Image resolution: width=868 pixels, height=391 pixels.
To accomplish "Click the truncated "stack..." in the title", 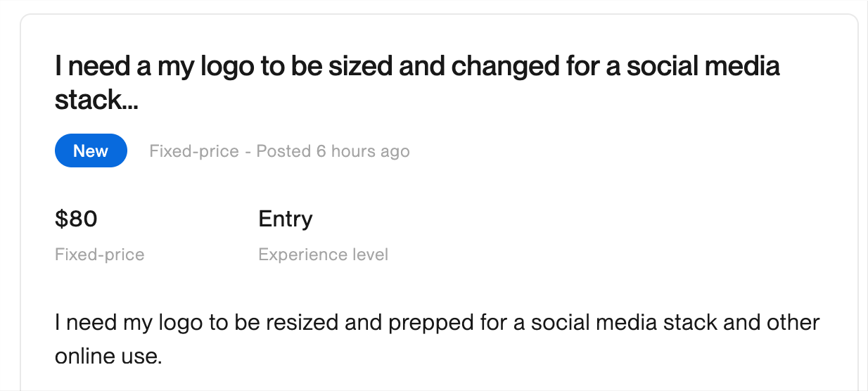I will [96, 101].
